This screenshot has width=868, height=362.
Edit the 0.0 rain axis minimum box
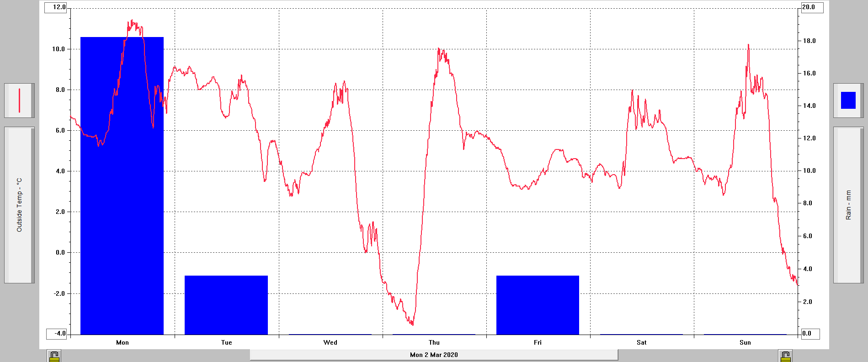point(809,334)
